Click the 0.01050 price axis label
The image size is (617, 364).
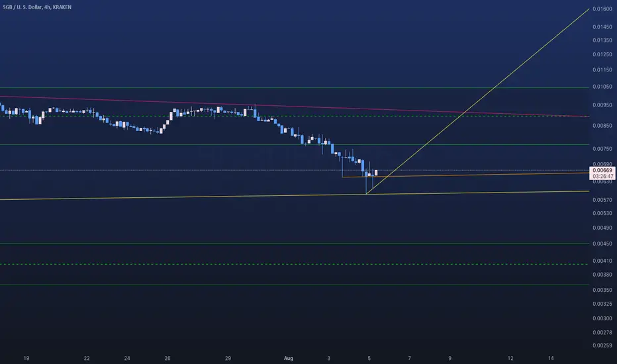(602, 87)
